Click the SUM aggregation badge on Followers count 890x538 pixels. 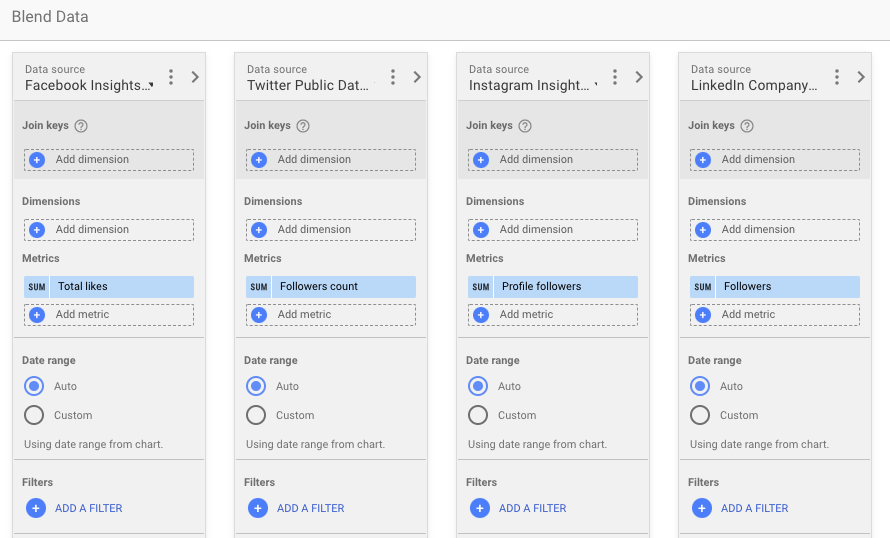(x=259, y=287)
